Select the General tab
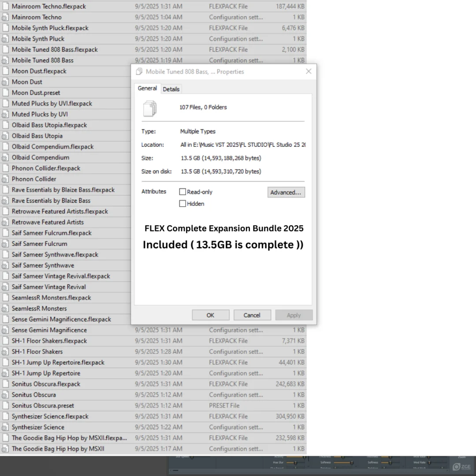 click(147, 89)
